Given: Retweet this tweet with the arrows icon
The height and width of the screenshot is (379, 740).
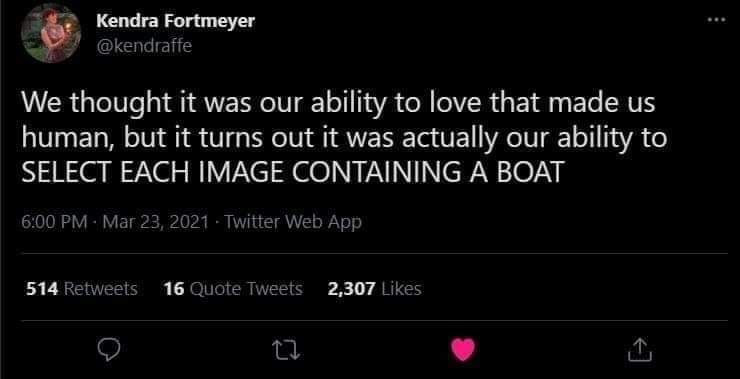Looking at the screenshot, I should [x=287, y=351].
